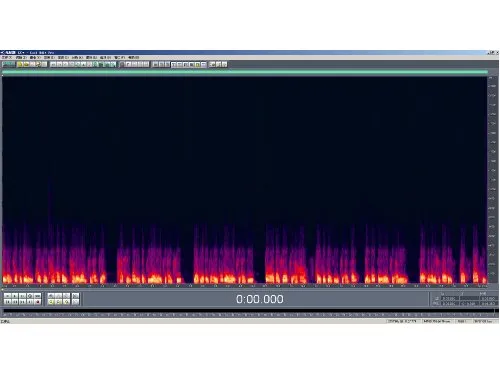Click the Fast Forward transport button
This screenshot has width=500, height=375.
pos(22,302)
